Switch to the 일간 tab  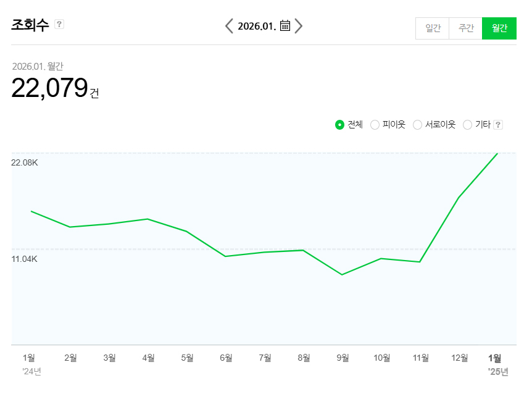click(x=433, y=28)
